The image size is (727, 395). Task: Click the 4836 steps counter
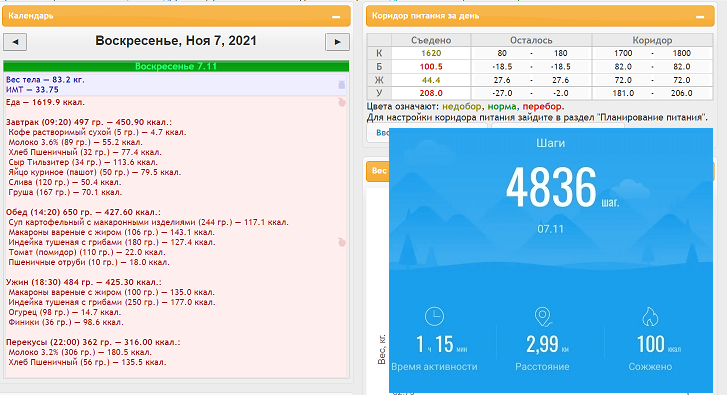[551, 188]
